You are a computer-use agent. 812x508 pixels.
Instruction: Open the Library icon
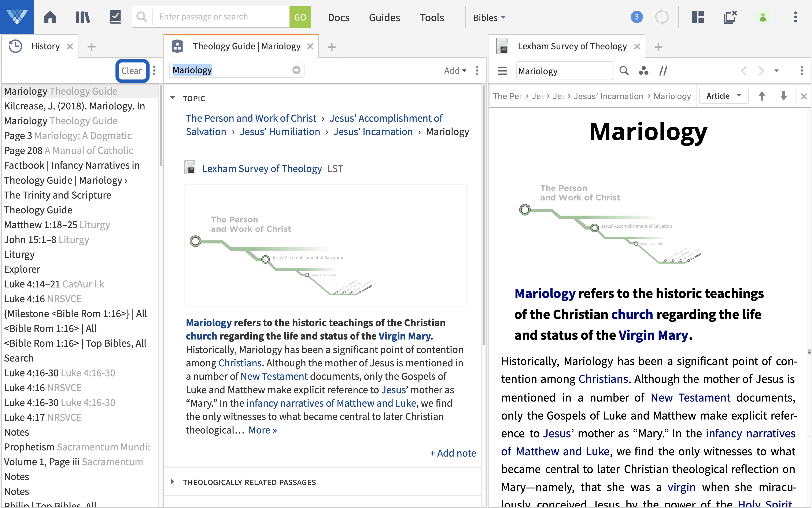82,17
